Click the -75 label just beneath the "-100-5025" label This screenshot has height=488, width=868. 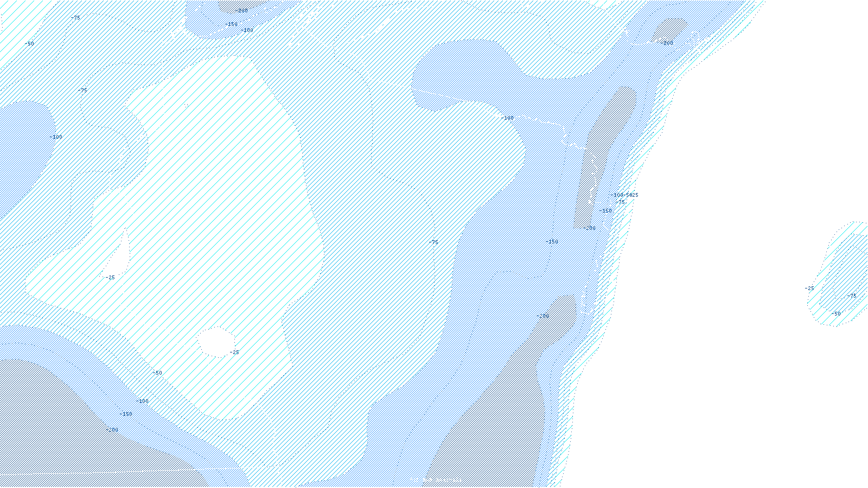[620, 202]
